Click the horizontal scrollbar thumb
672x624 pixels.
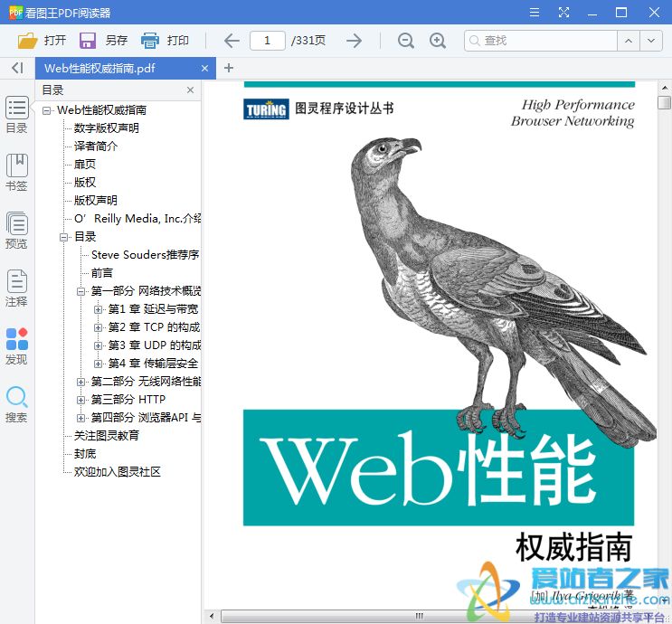pos(419,616)
